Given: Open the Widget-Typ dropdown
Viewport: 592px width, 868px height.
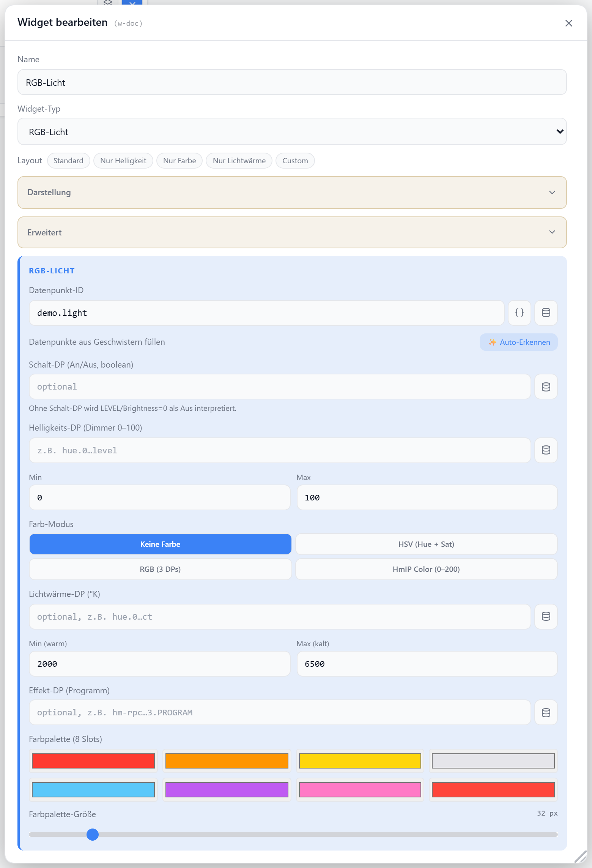Looking at the screenshot, I should 292,131.
